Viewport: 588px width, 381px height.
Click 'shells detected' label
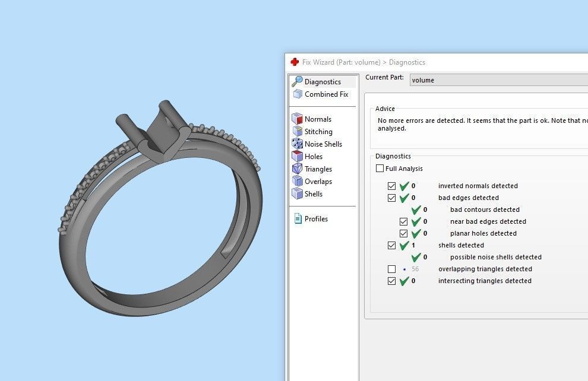(461, 245)
